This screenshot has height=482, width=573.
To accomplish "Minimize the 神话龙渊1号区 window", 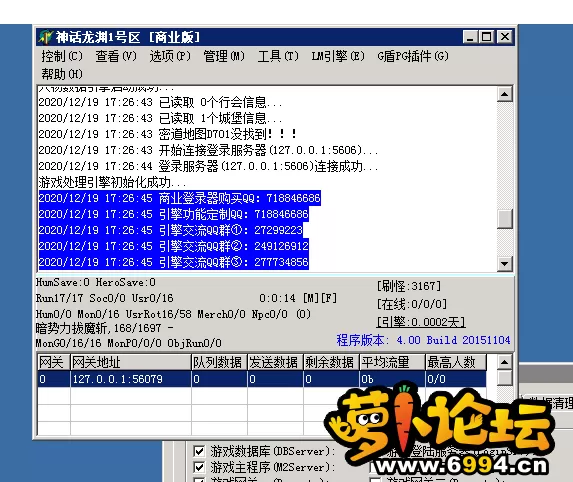I will 470,37.
